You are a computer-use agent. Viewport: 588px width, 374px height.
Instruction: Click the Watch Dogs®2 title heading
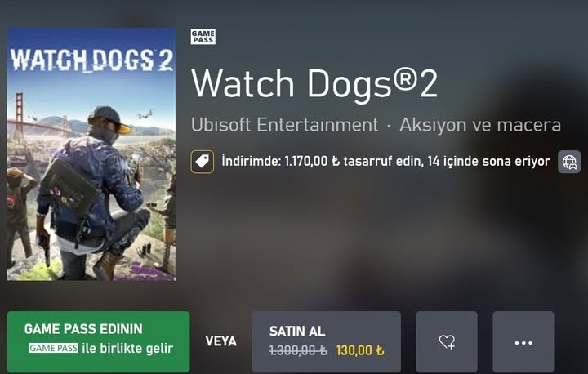tap(314, 84)
